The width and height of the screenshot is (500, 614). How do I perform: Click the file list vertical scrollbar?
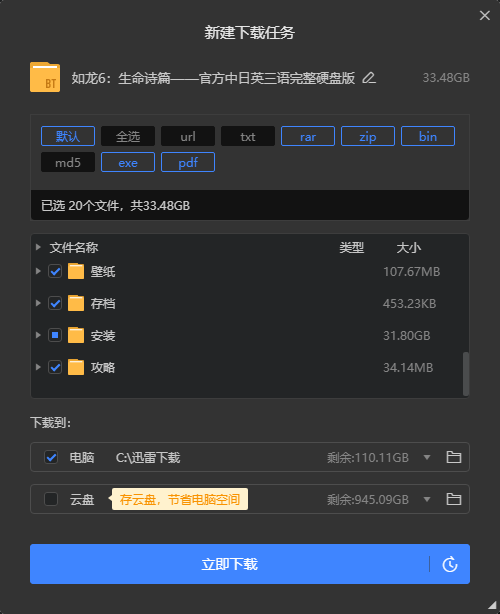(x=466, y=374)
